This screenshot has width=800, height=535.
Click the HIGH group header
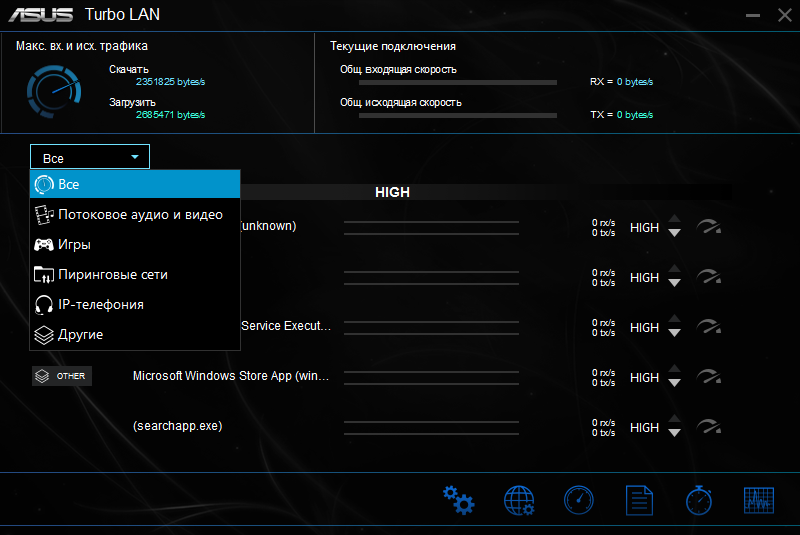pos(392,192)
